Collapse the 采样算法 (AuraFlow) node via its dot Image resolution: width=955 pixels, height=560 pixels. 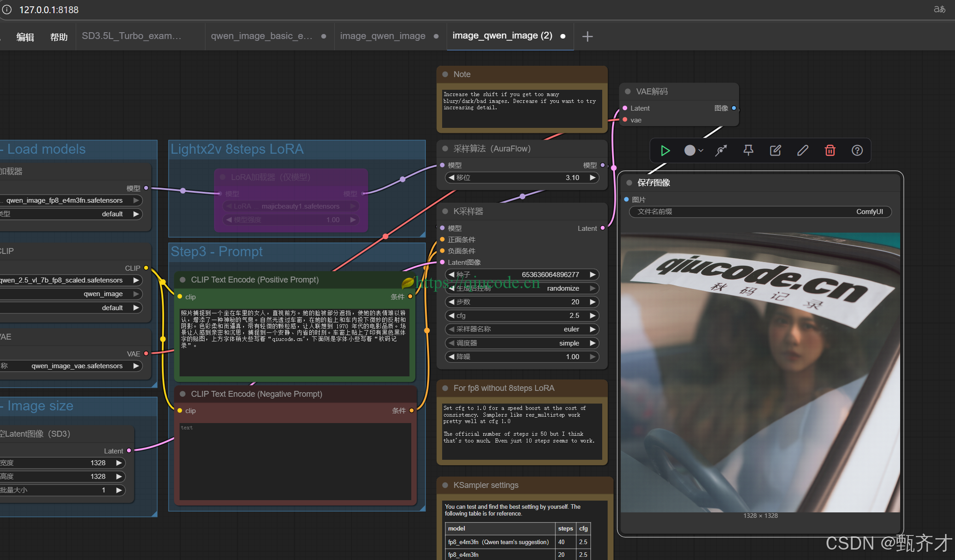coord(445,149)
